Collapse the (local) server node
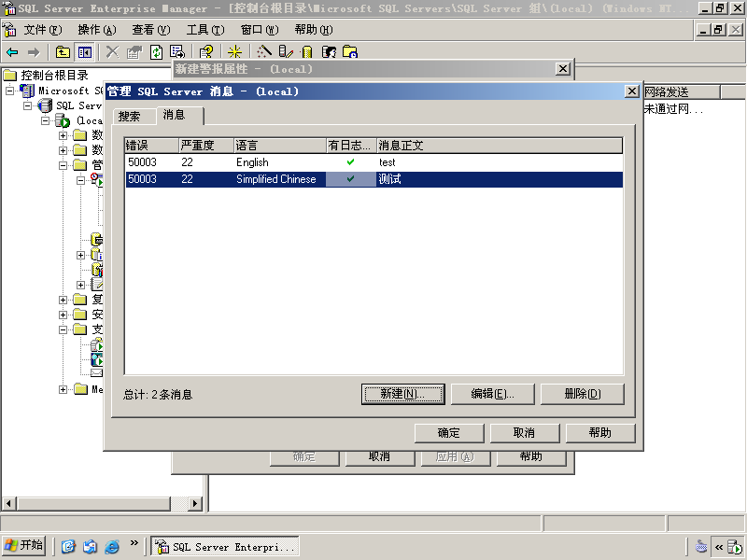 [45, 120]
